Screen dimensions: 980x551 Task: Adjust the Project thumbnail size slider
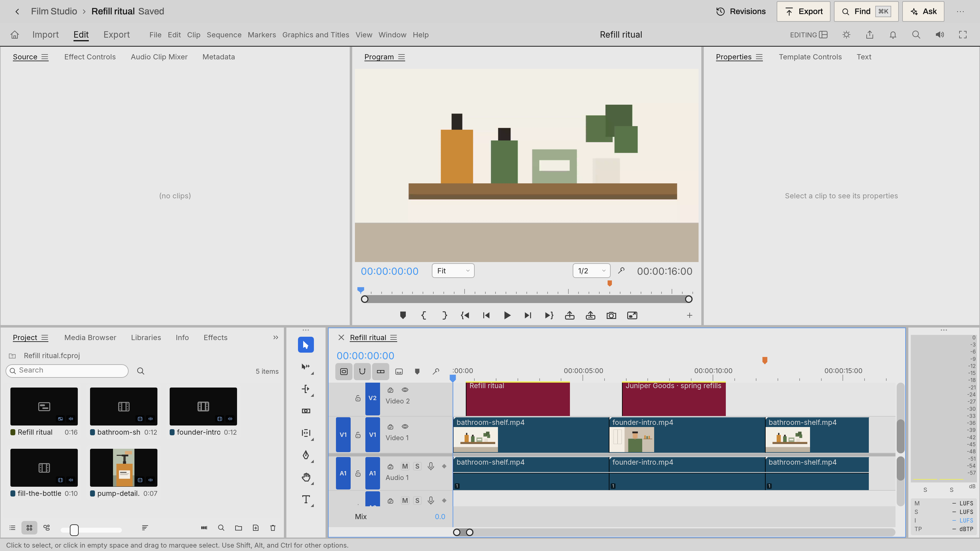74,530
